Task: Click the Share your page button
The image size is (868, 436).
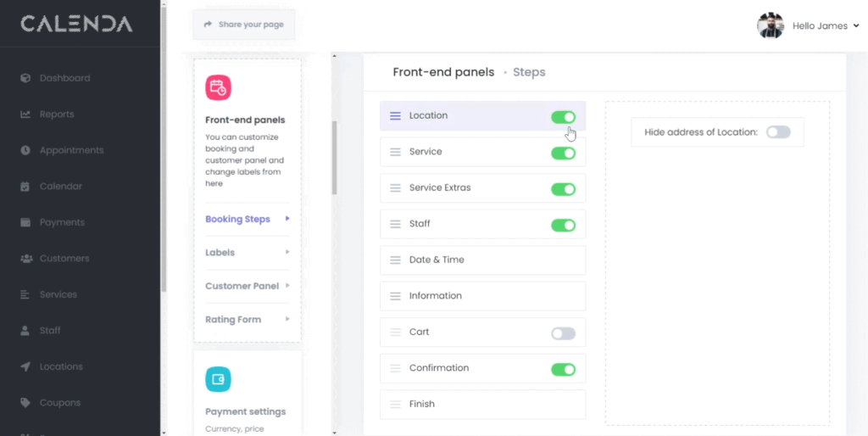Action: pyautogui.click(x=244, y=25)
